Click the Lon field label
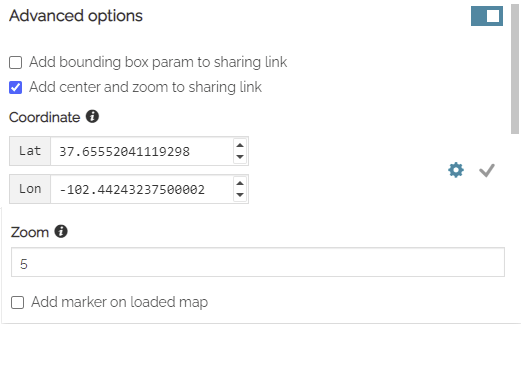Screen dimensions: 521x368 pyautogui.click(x=30, y=189)
